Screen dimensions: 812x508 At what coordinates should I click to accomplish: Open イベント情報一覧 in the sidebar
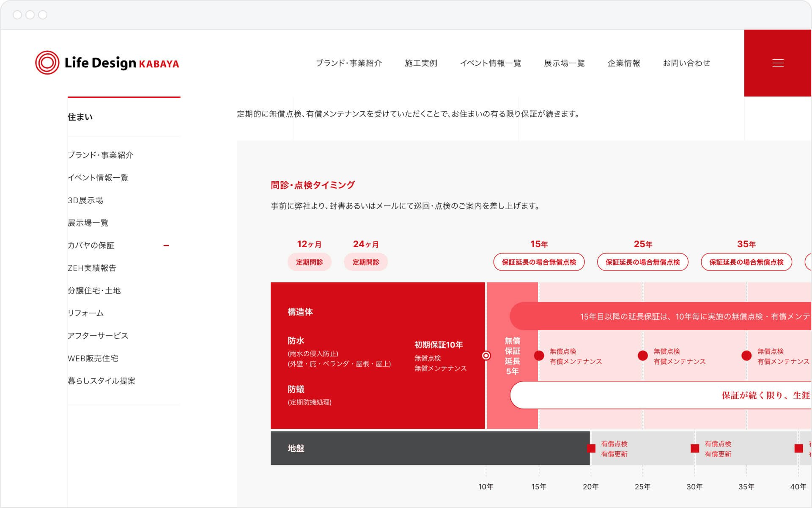point(98,177)
